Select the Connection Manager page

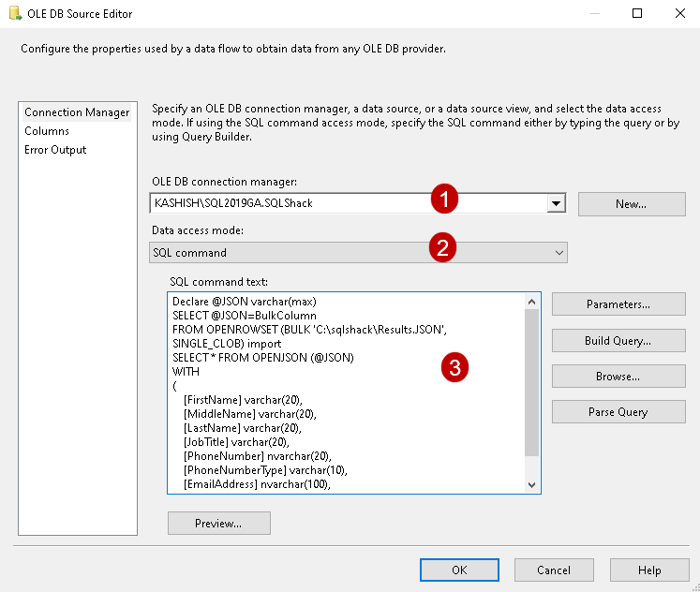(x=77, y=112)
